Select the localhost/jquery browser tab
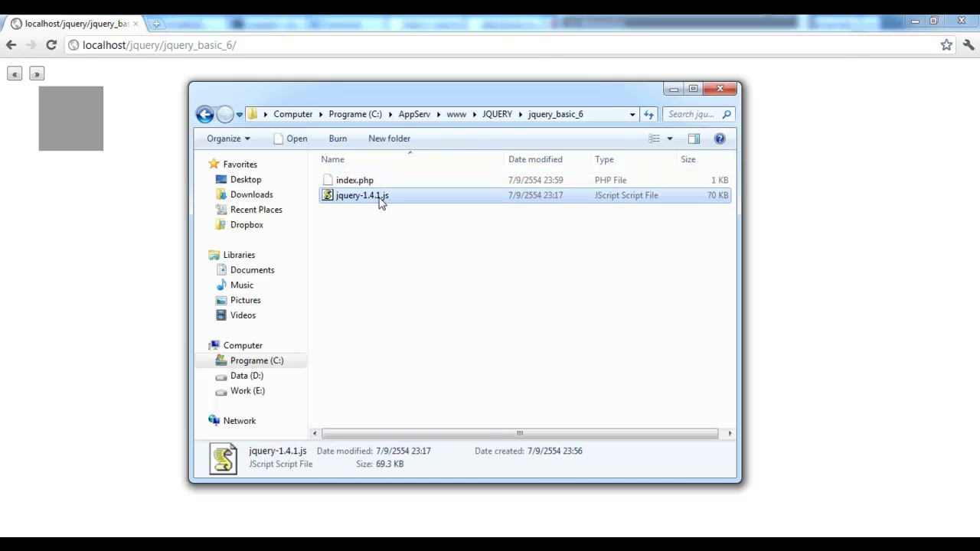980x551 pixels. click(x=73, y=24)
